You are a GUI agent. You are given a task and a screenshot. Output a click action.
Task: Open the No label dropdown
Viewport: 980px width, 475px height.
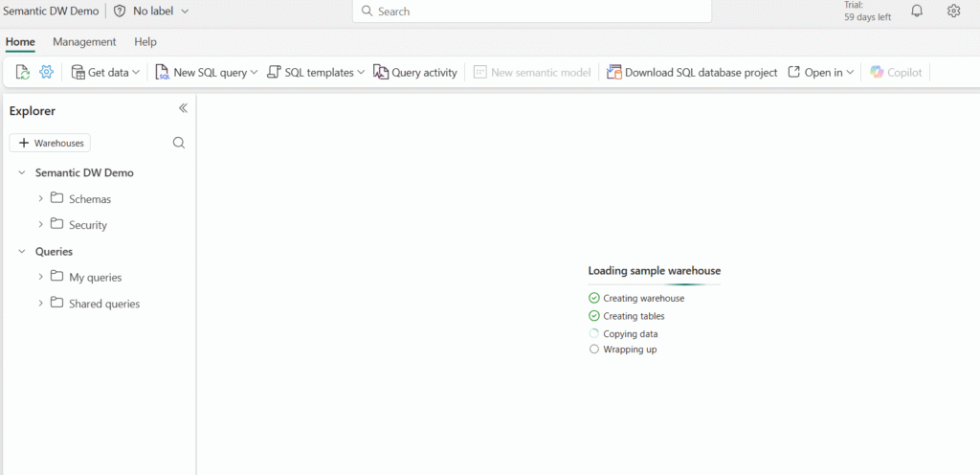[x=161, y=11]
